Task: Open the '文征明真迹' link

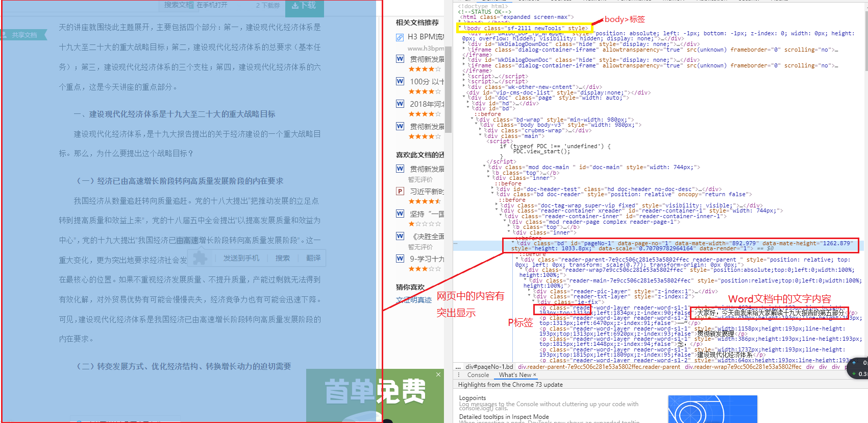Action: 414,300
